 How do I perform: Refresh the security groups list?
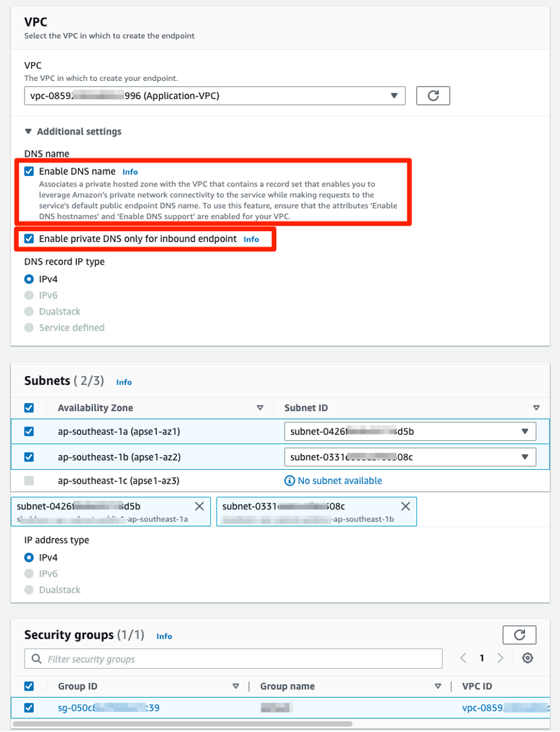(519, 635)
